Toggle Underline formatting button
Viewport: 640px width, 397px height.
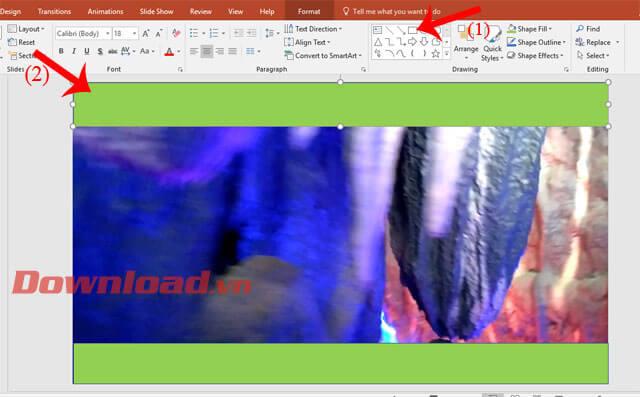[x=87, y=51]
